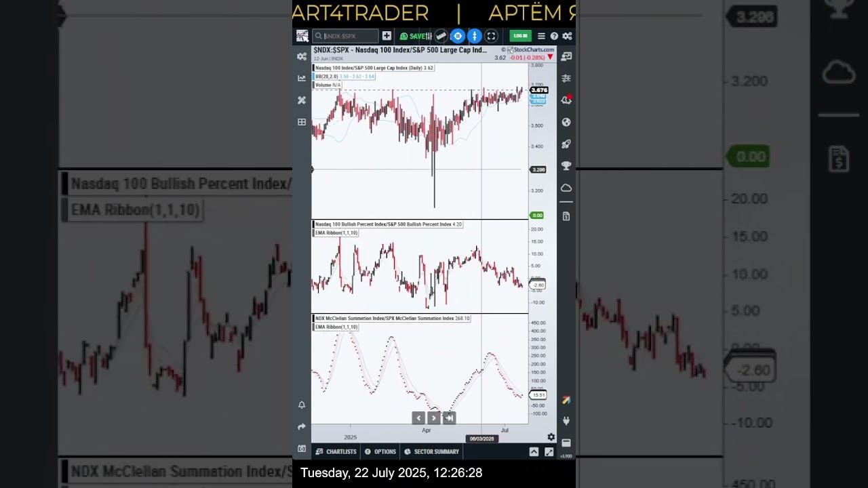The width and height of the screenshot is (868, 488).
Task: Click the 3.296 horizontal line price label
Action: coord(538,169)
